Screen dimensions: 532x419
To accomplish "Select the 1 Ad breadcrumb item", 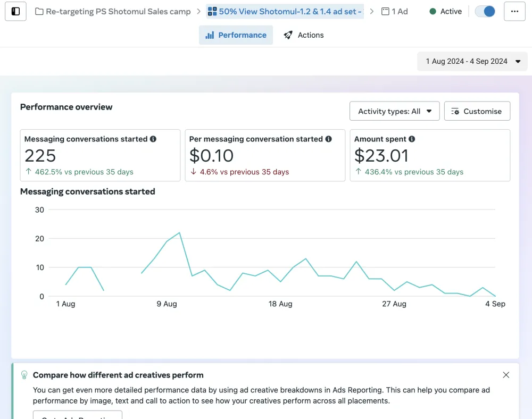I will 395,11.
